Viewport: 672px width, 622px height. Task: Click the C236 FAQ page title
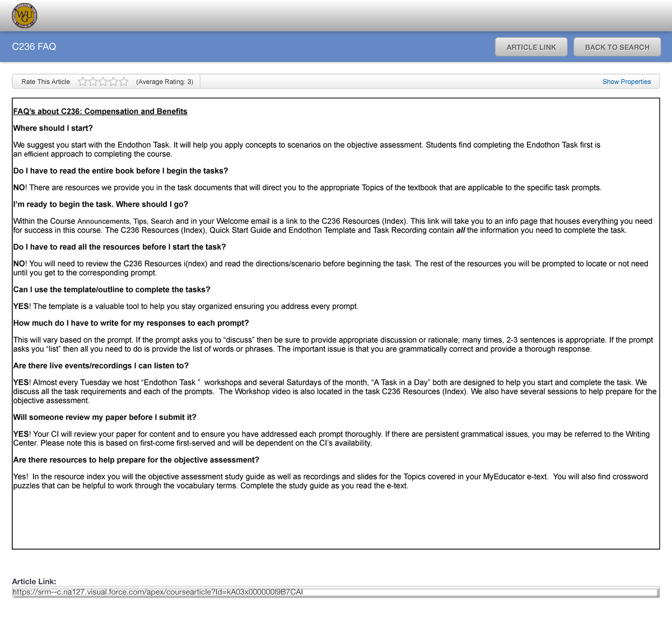point(34,47)
